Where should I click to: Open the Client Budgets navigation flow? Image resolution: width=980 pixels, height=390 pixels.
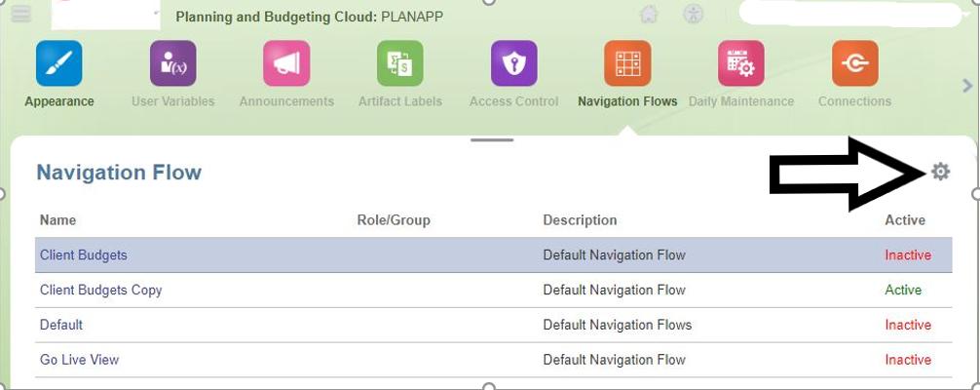tap(83, 255)
